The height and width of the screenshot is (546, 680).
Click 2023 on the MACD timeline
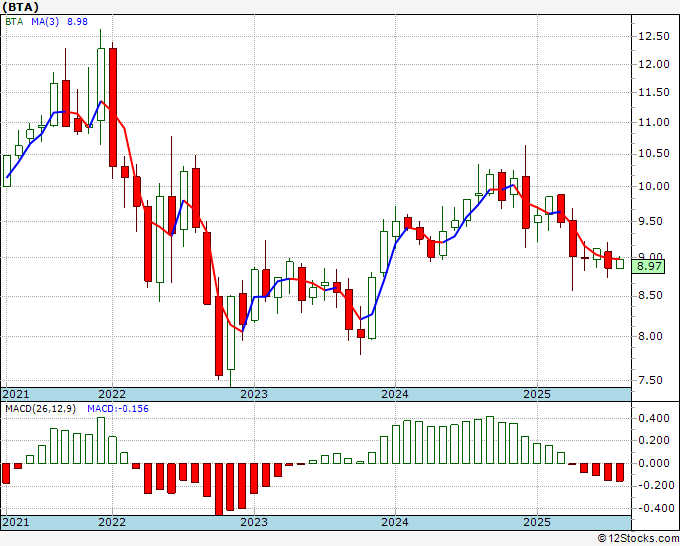[x=254, y=522]
